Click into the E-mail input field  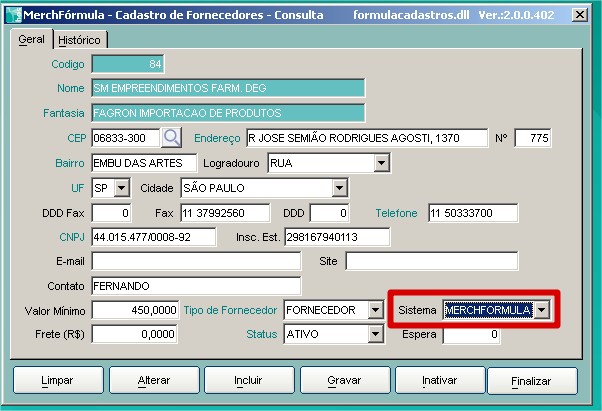[x=196, y=262]
